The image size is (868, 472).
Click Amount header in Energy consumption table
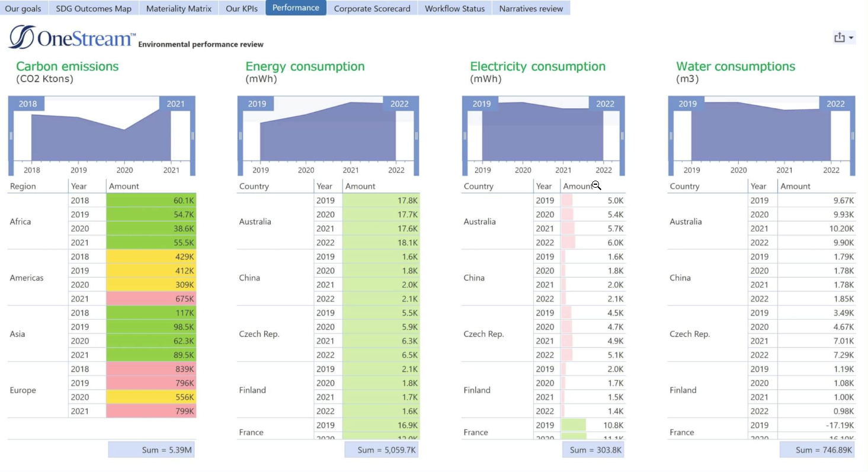(360, 186)
